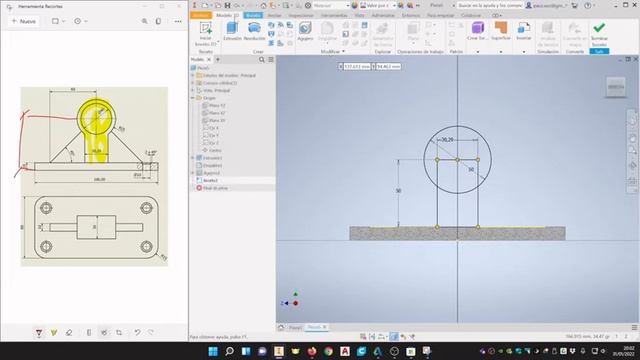Open file icon in quick access toolbar

[218, 6]
